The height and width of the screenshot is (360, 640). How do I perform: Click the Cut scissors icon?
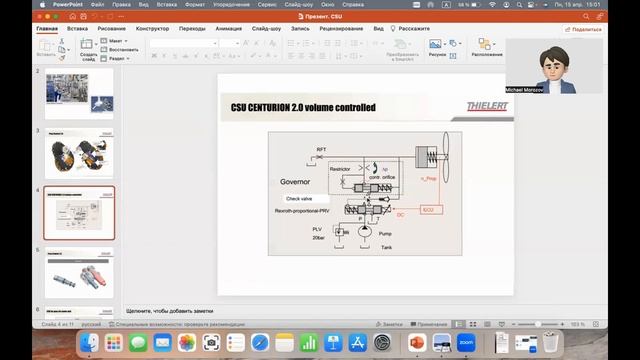[x=62, y=41]
